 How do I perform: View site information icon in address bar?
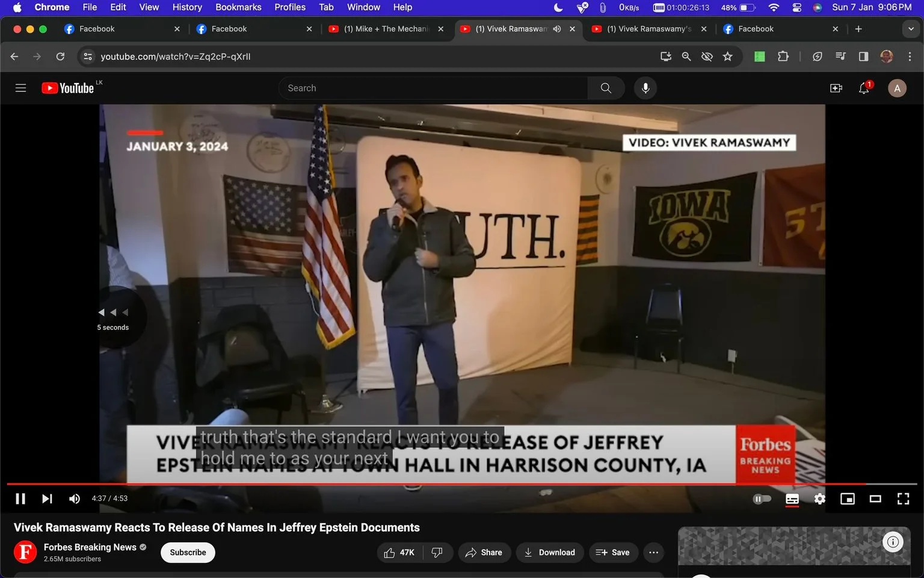coord(88,57)
